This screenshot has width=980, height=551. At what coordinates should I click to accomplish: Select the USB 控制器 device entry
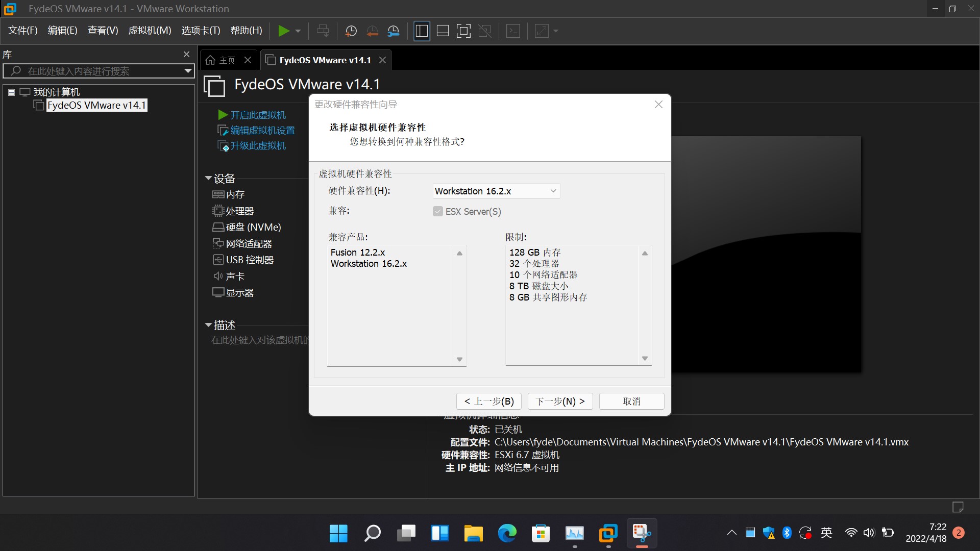pos(243,260)
